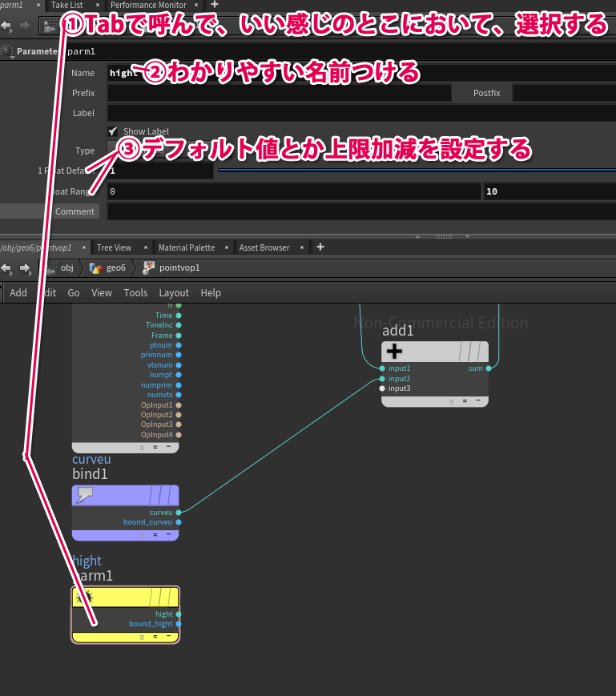Select the add1 node plus icon
This screenshot has height=696, width=616.
[x=394, y=352]
